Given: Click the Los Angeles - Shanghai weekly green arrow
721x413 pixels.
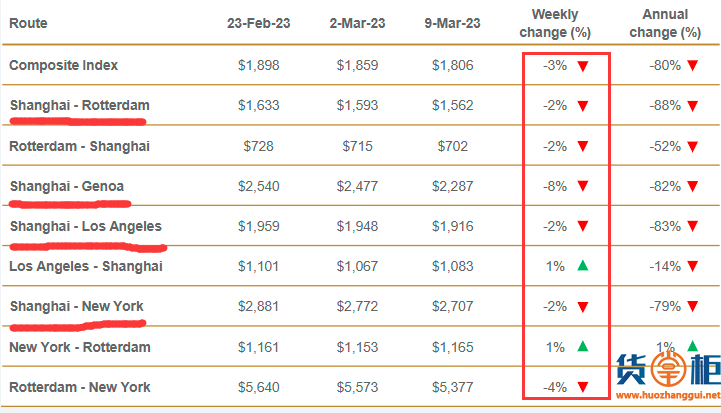Looking at the screenshot, I should pos(582,266).
